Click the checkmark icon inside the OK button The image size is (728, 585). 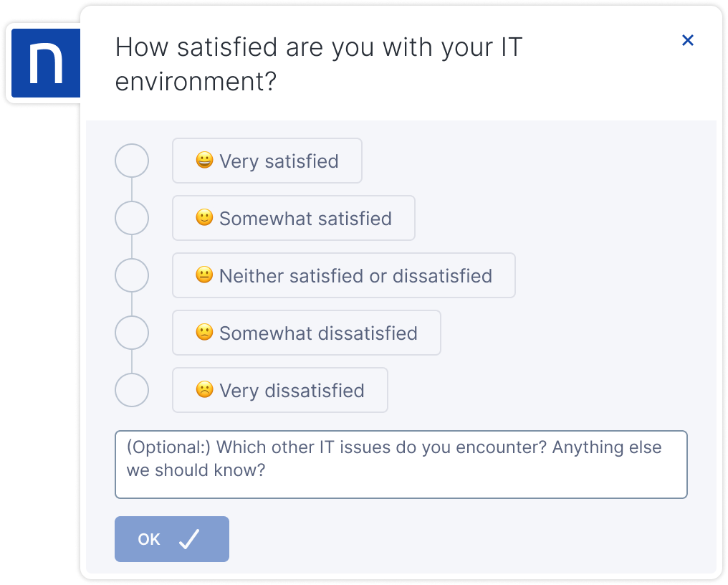[190, 539]
